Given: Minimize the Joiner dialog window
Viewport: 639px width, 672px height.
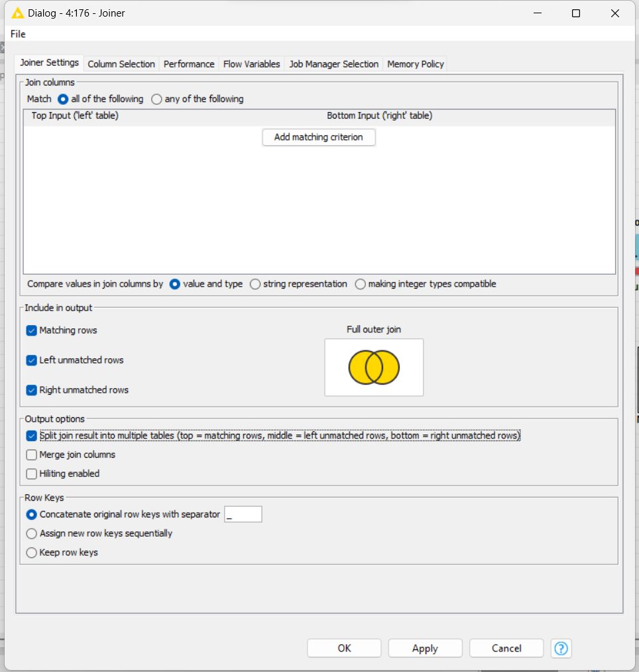Looking at the screenshot, I should click(x=538, y=13).
